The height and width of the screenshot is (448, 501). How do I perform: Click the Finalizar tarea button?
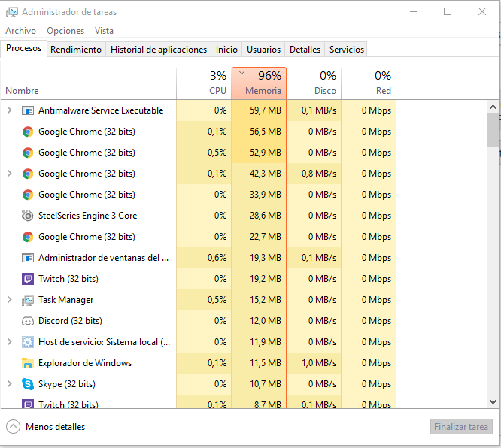click(x=461, y=427)
